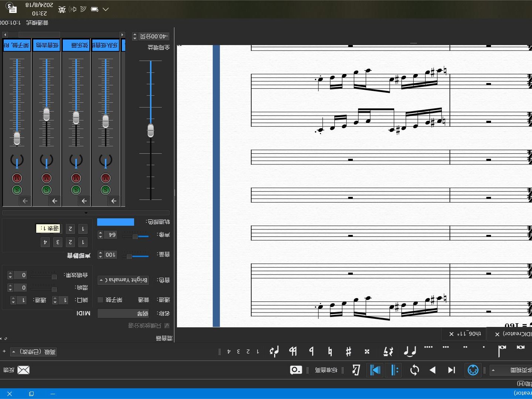
Task: Mute the 弦乐器 mixer channel
Action: (76, 178)
